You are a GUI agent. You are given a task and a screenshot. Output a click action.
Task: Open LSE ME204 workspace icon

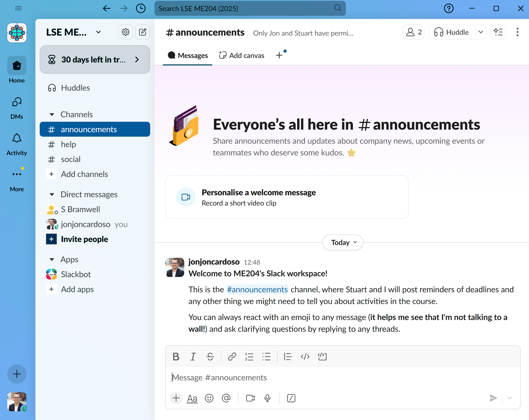coord(17,33)
